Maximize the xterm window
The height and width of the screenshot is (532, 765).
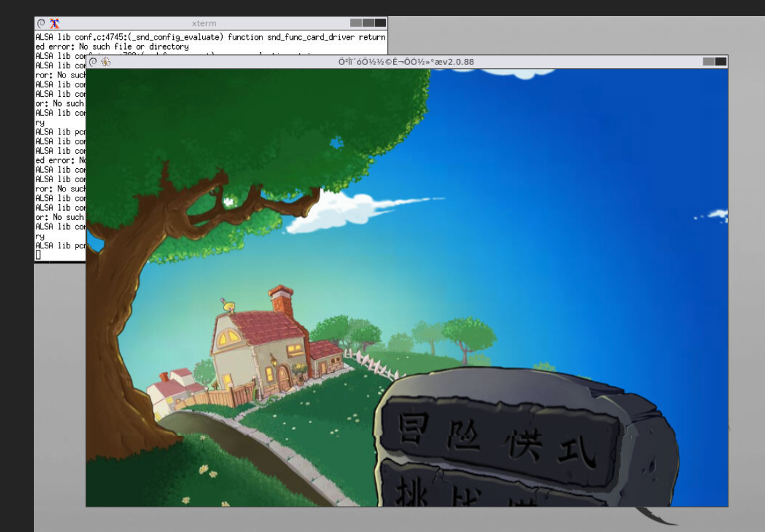click(x=368, y=23)
